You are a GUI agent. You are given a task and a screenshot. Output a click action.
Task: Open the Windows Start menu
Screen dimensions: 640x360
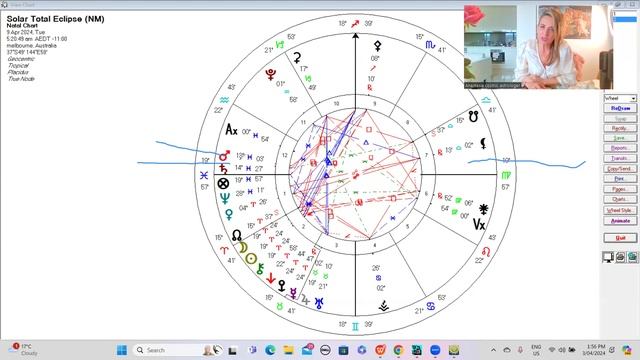click(x=122, y=350)
